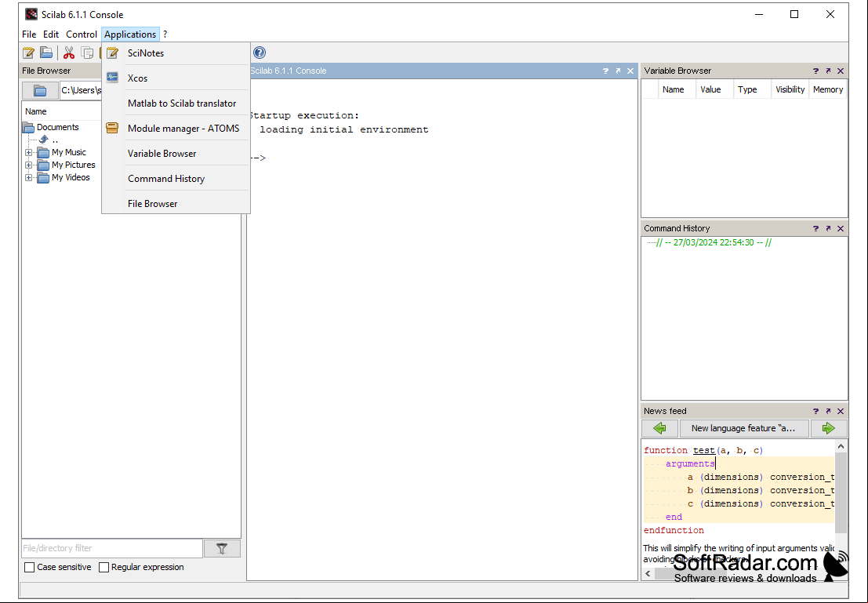Expand the My Pictures folder
Viewport: 868px width, 603px height.
pos(29,165)
